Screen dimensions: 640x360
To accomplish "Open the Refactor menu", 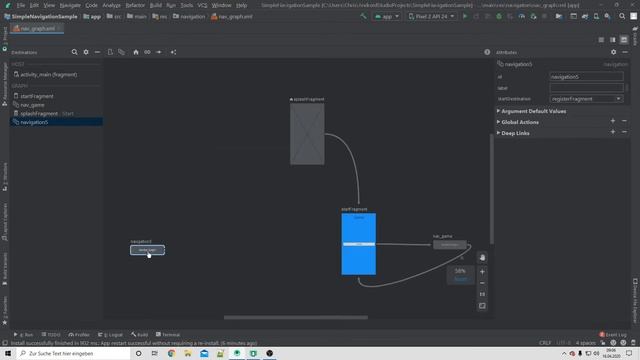I will (x=135, y=5).
